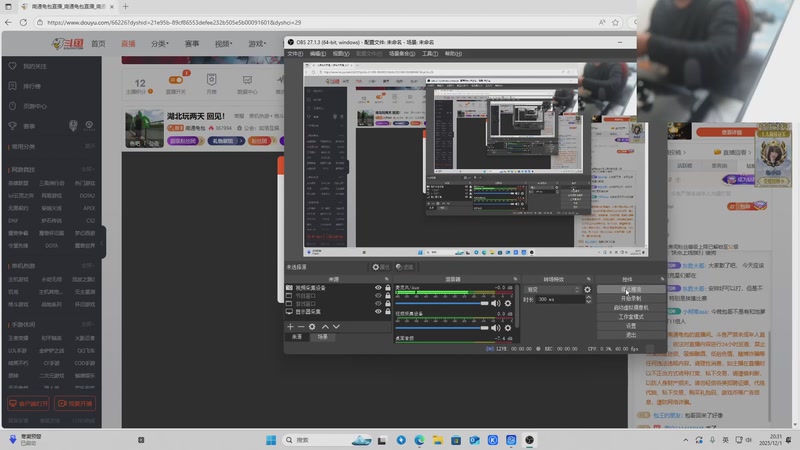Open source properties gear below sources list
This screenshot has height=450, width=800.
(312, 327)
